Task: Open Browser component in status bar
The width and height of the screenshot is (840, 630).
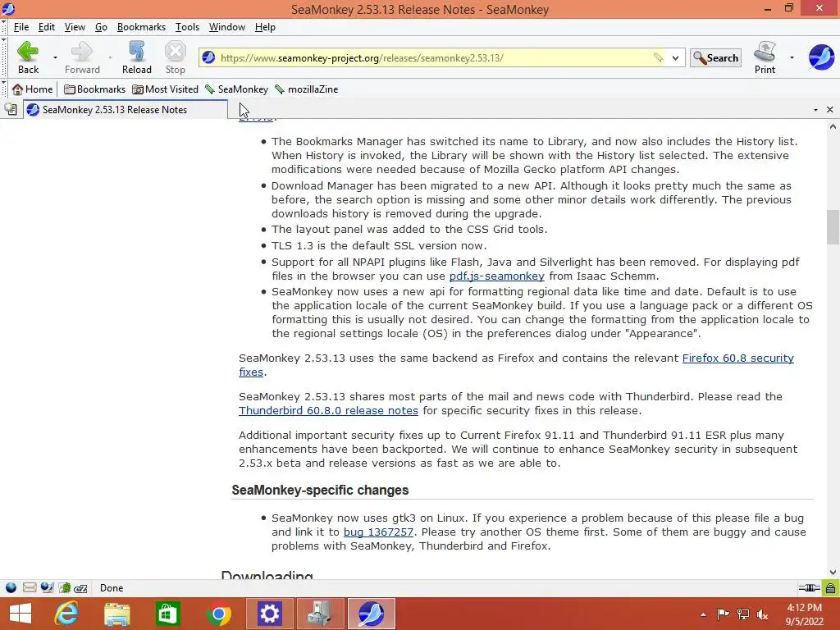Action: (x=11, y=587)
